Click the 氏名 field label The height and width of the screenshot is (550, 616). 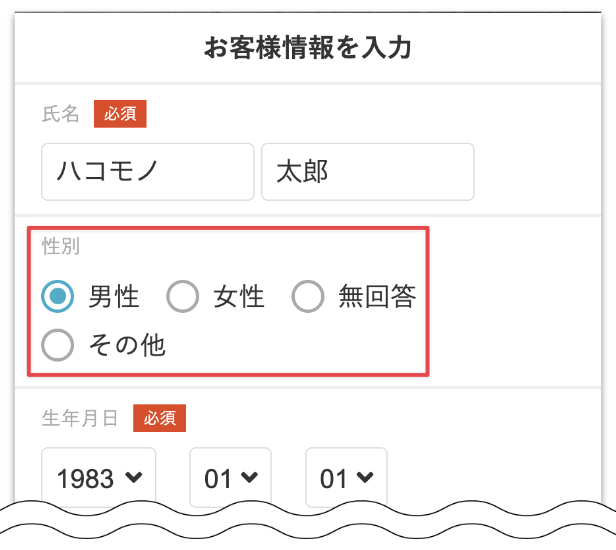pyautogui.click(x=59, y=114)
